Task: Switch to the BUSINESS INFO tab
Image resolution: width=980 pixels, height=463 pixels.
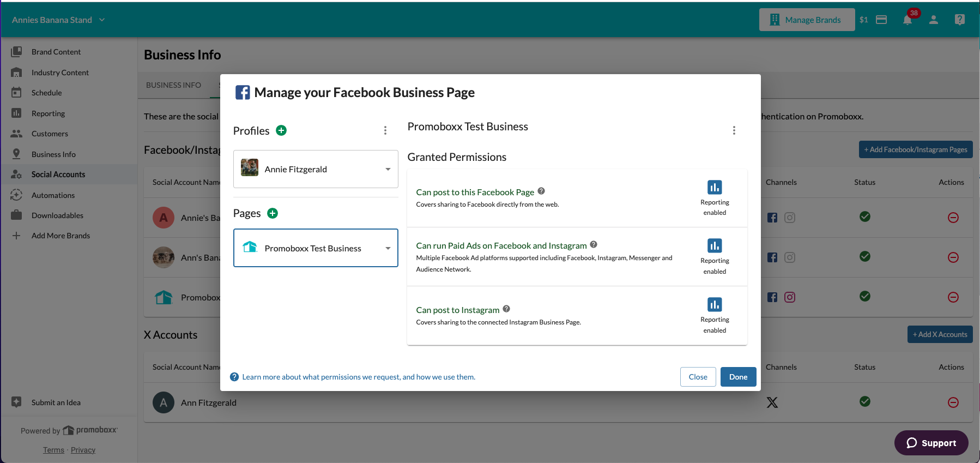Action: 173,85
